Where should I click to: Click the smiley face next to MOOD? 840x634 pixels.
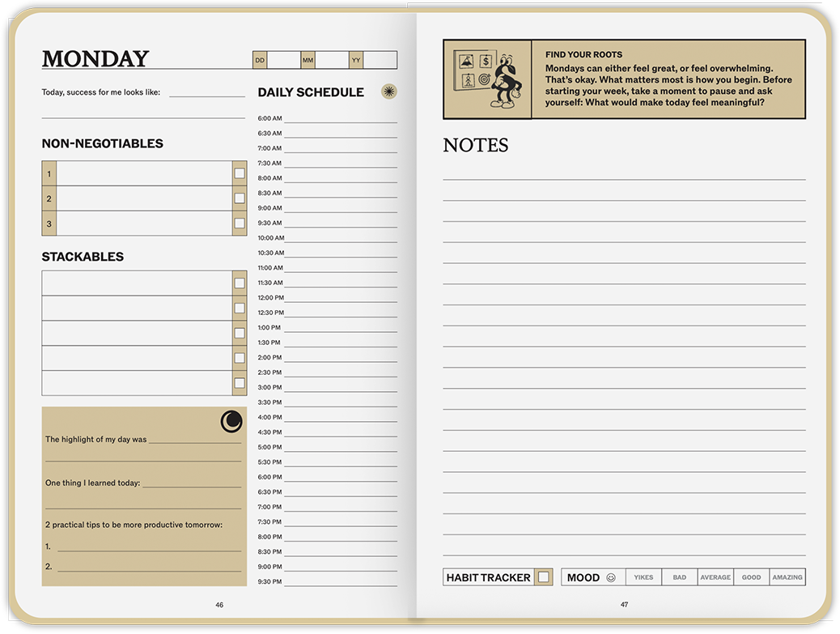[611, 577]
